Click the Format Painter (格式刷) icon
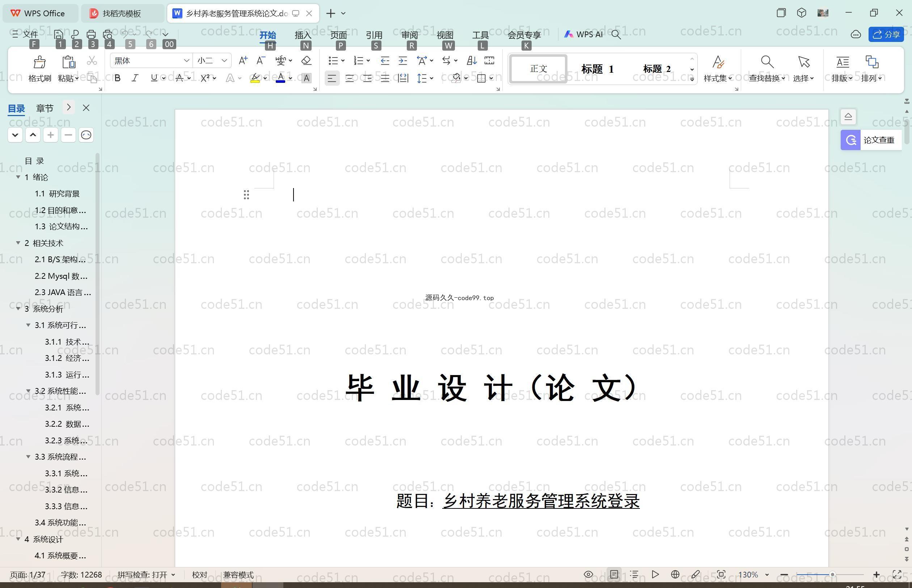The height and width of the screenshot is (588, 912). [40, 61]
